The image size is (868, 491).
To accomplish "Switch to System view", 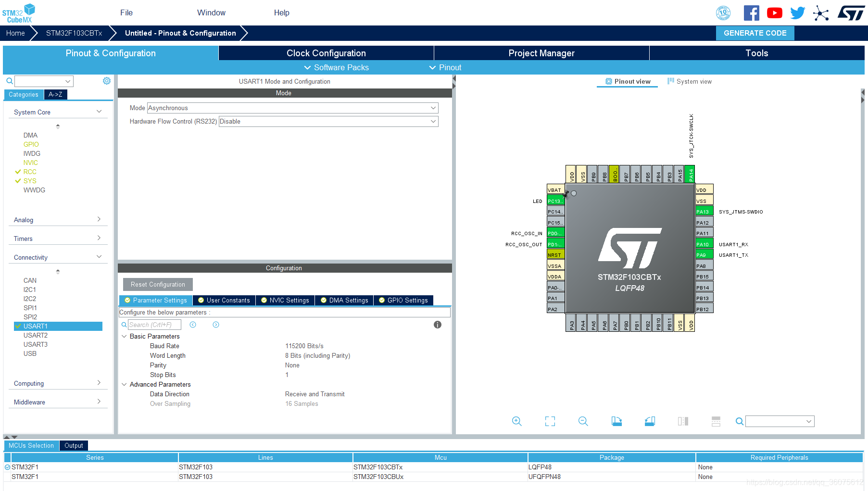I will (x=690, y=81).
